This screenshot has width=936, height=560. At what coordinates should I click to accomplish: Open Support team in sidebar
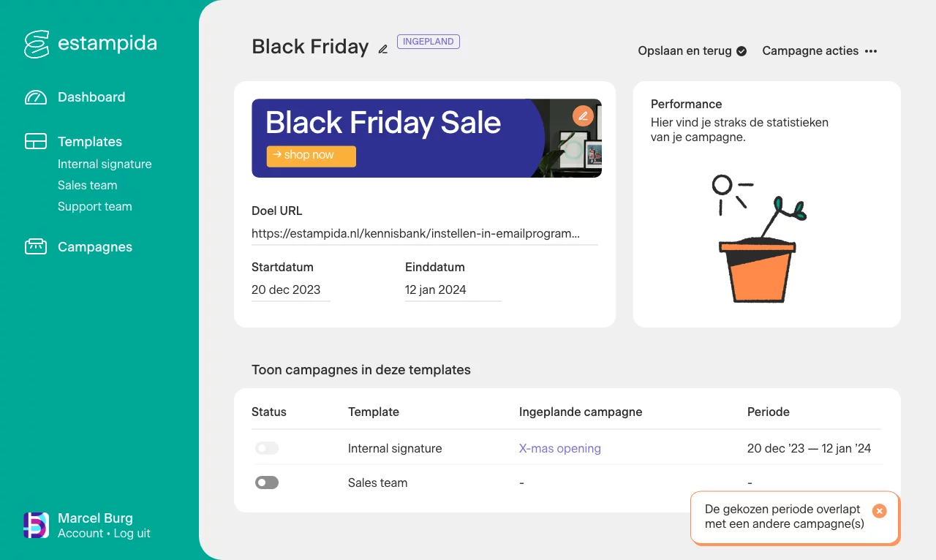(95, 207)
